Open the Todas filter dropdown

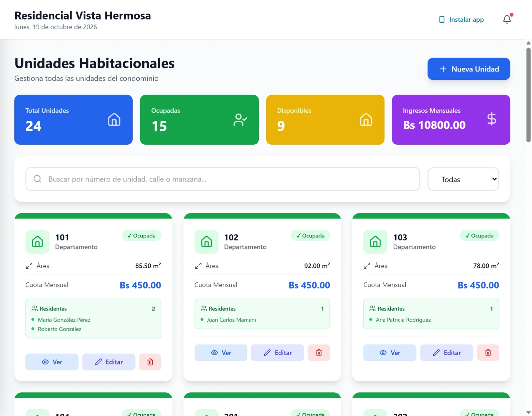pyautogui.click(x=463, y=179)
